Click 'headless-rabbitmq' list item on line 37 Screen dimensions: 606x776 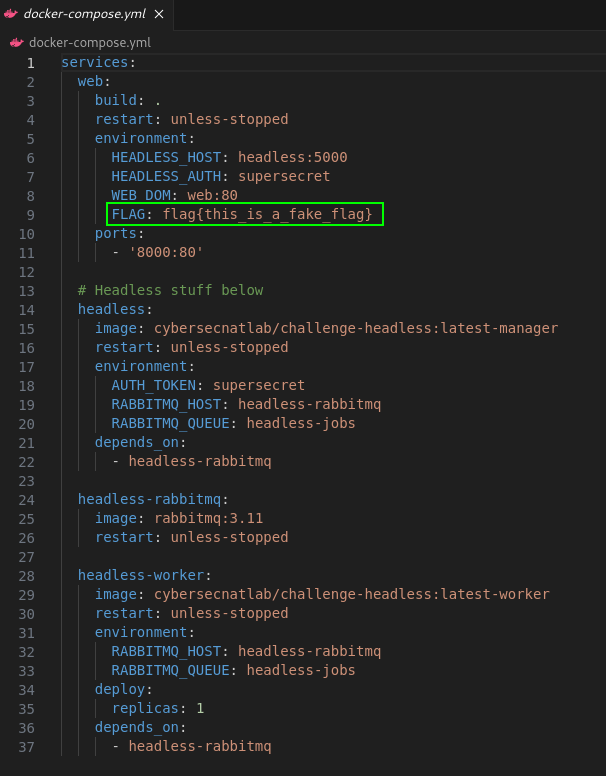(200, 746)
